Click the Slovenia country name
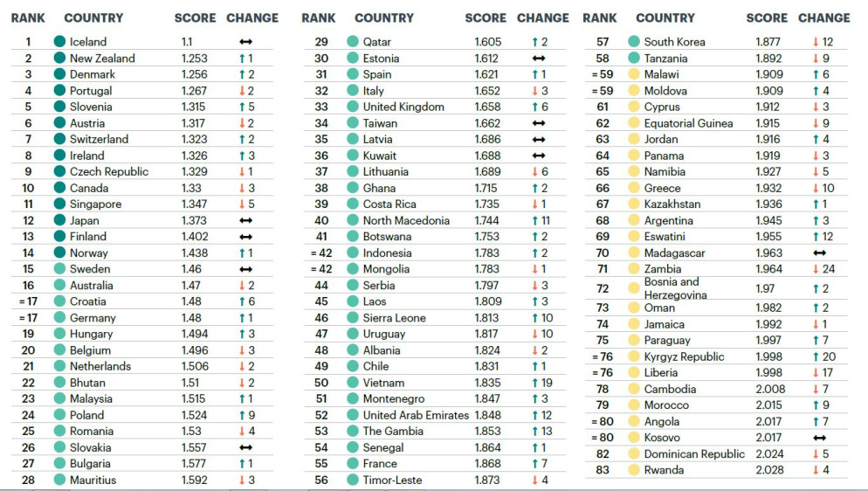Viewport: 868px width, 491px height. [91, 107]
